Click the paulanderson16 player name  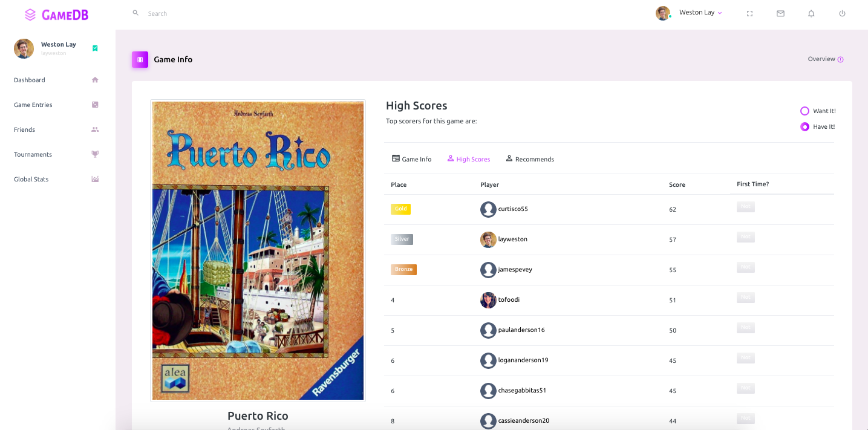pyautogui.click(x=521, y=330)
